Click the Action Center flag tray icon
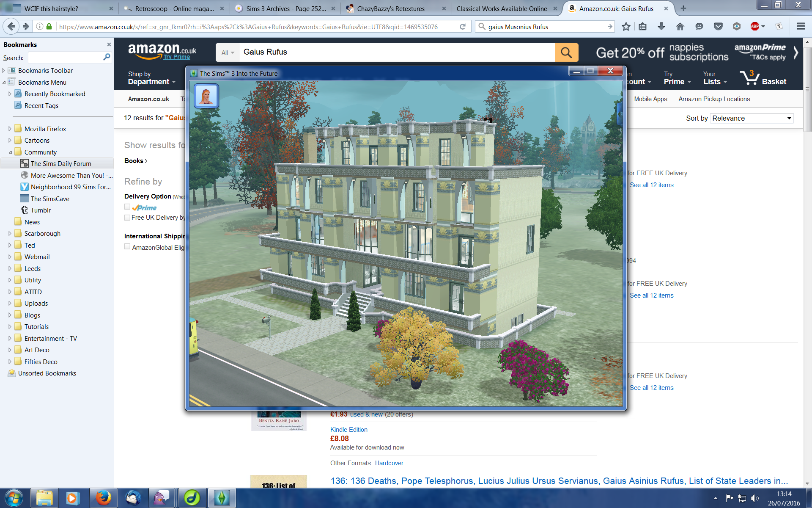The width and height of the screenshot is (812, 508). click(729, 498)
